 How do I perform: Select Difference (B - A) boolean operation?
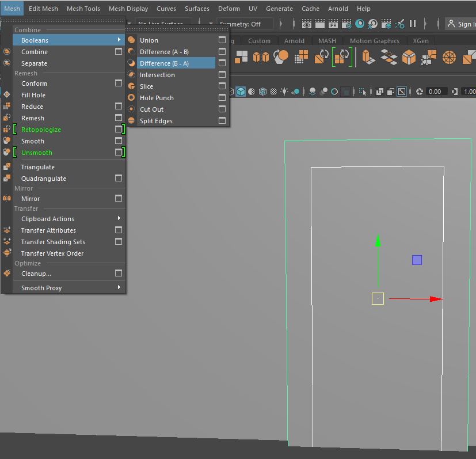[x=164, y=63]
